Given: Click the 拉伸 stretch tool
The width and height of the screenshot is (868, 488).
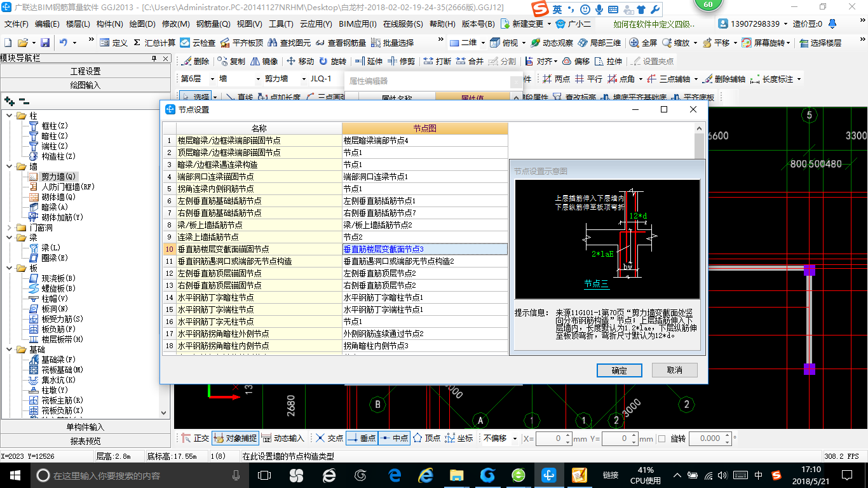Looking at the screenshot, I should [608, 62].
